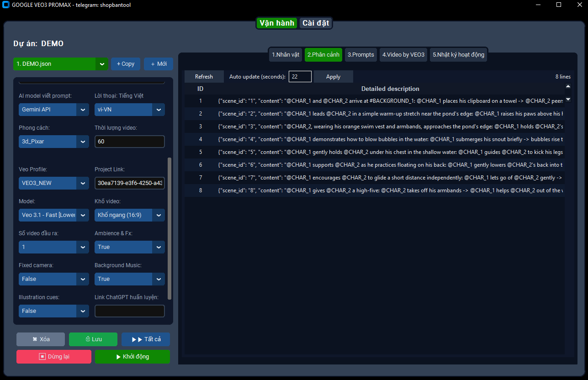Click the app icon in title bar
Screen dimensions: 588x380
click(x=6, y=5)
